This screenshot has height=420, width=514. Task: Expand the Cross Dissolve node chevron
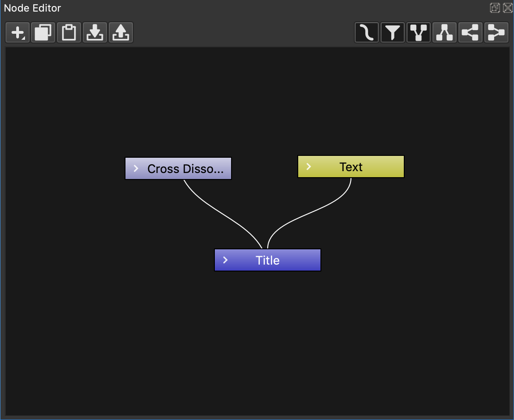(x=136, y=168)
